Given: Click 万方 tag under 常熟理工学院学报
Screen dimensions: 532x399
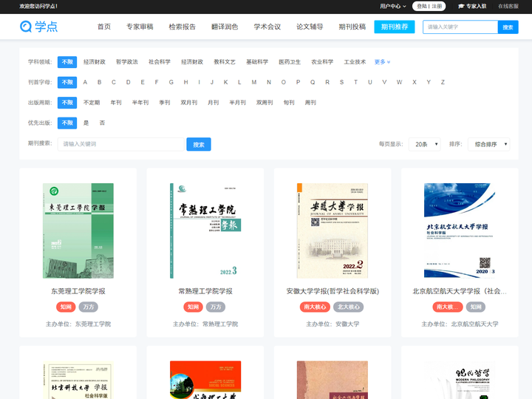Looking at the screenshot, I should point(216,307).
